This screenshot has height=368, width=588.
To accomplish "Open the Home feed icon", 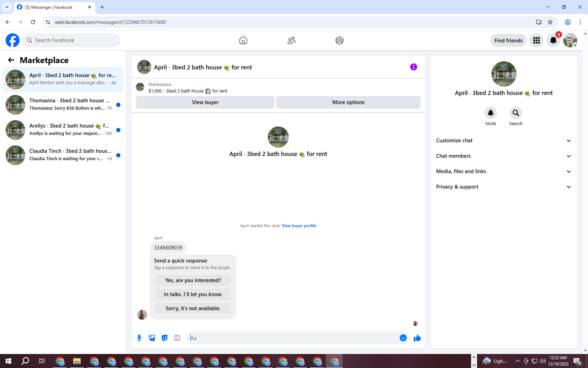I will coord(243,40).
